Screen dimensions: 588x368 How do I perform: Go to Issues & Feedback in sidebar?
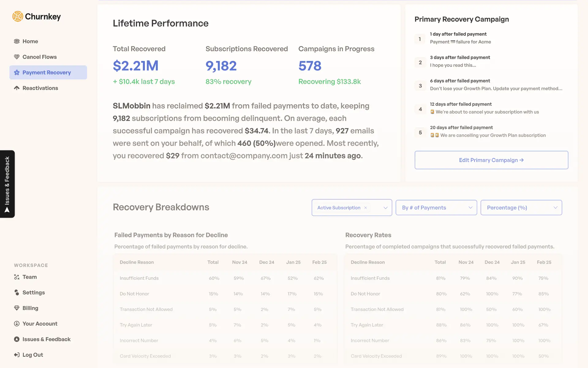(x=46, y=339)
